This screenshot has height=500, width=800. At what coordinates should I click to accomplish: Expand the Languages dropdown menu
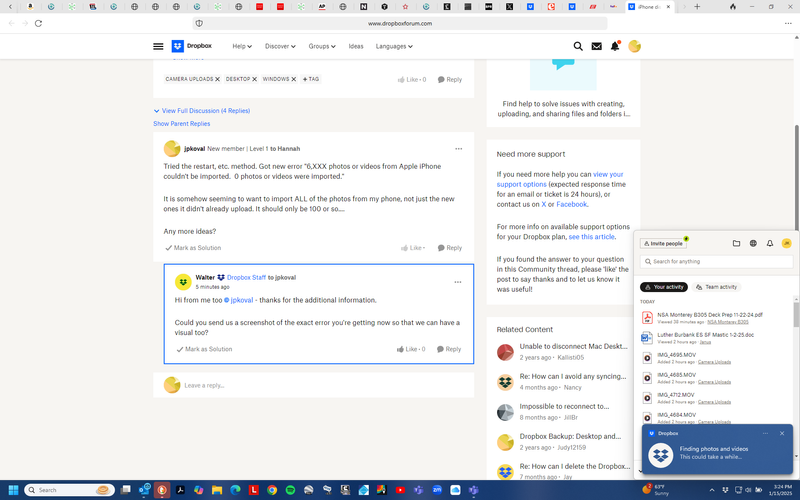[x=394, y=46]
